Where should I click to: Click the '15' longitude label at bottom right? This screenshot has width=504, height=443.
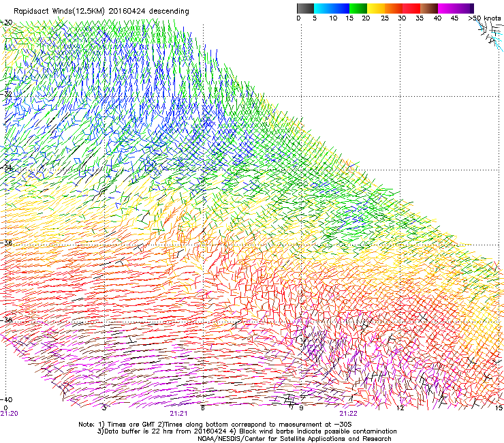tap(499, 408)
